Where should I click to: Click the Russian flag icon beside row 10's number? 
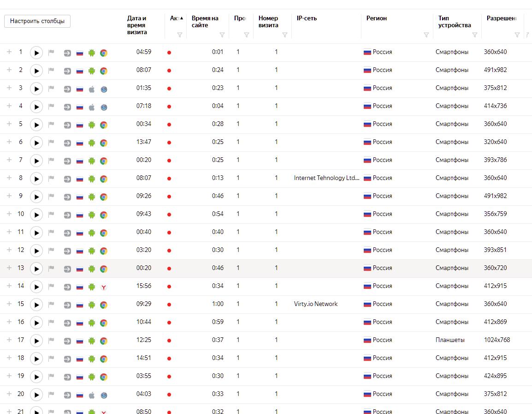click(80, 215)
